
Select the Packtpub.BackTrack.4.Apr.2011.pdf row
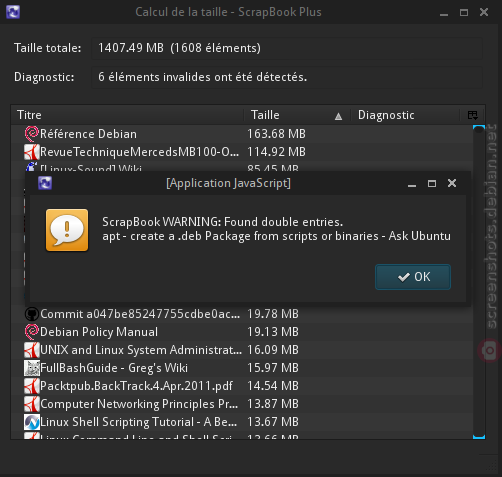pyautogui.click(x=242, y=386)
